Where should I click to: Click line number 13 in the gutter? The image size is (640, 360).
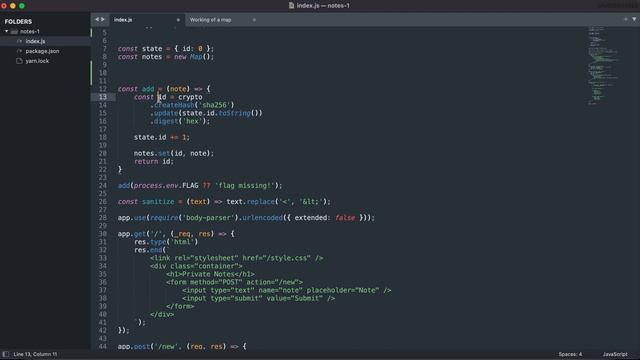102,97
